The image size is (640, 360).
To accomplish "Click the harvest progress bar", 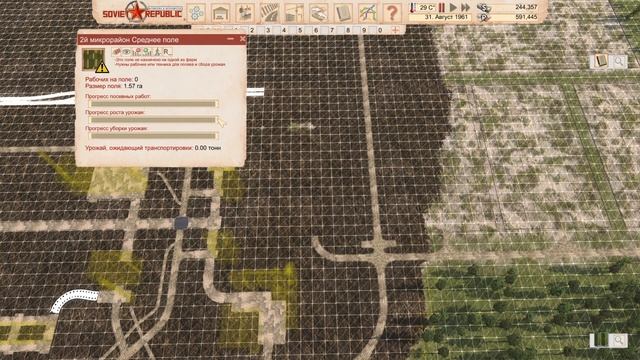I will pos(153,136).
